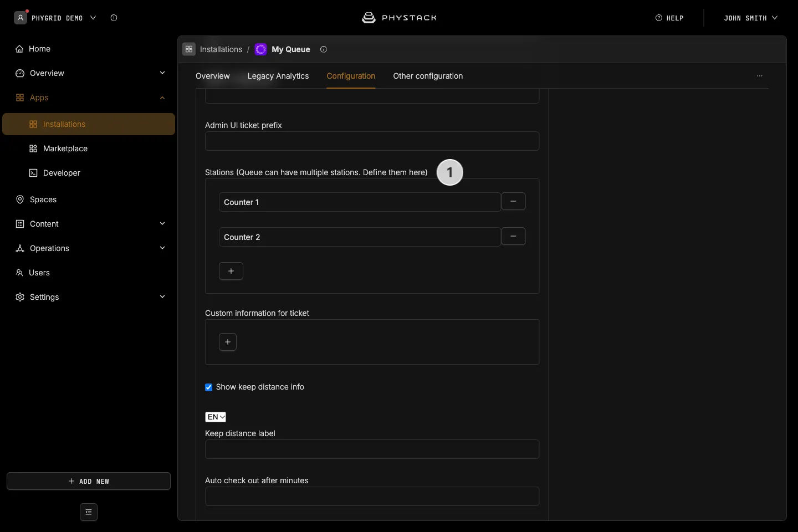Image resolution: width=798 pixels, height=532 pixels.
Task: Go to Home in the sidebar
Action: coord(89,49)
